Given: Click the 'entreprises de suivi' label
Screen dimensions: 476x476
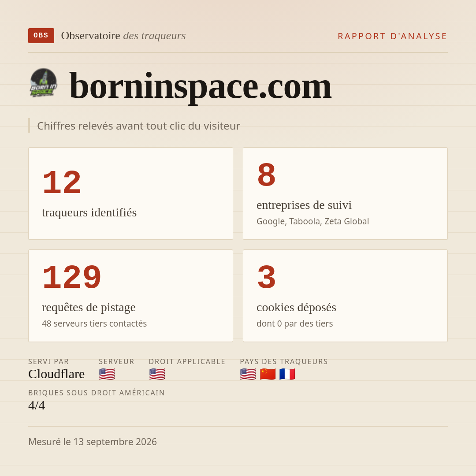Looking at the screenshot, I should (304, 205).
